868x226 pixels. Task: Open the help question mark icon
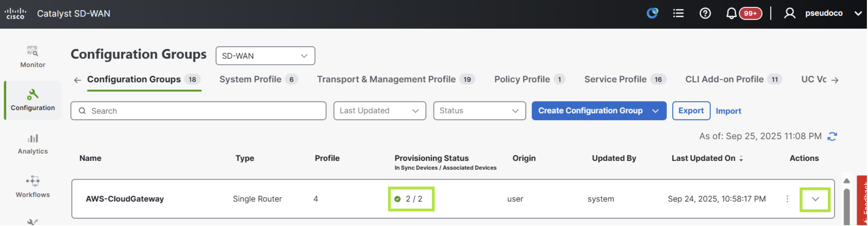click(x=705, y=13)
